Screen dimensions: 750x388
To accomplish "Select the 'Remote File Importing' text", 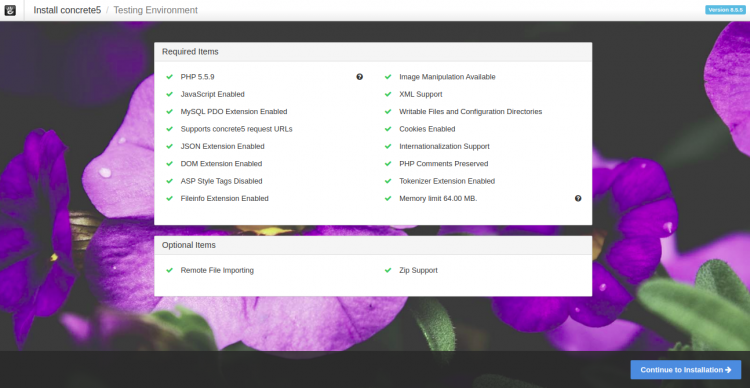I will tap(217, 270).
